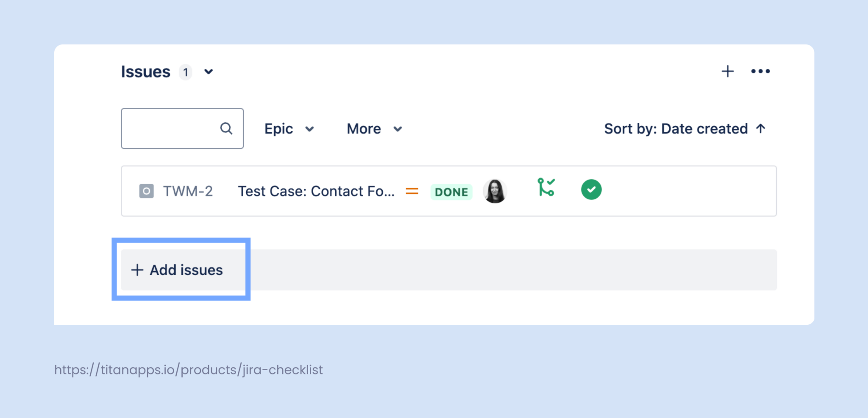The image size is (868, 418).
Task: Open the titanapps.io jira-checklist link
Action: click(x=188, y=369)
